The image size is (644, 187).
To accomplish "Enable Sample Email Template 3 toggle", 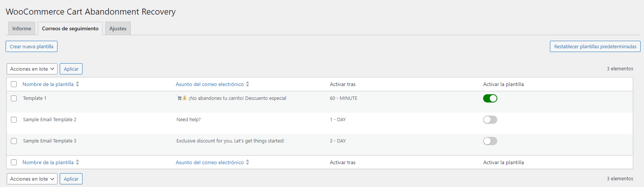I will point(490,141).
